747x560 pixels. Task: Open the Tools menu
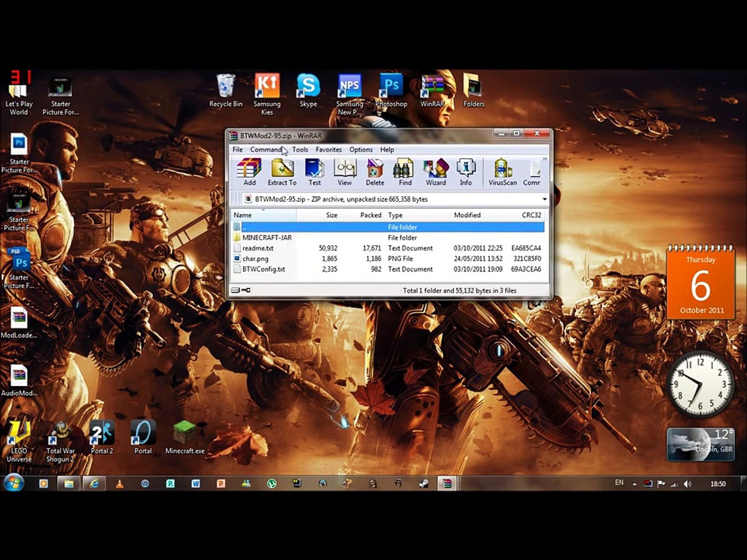click(300, 149)
